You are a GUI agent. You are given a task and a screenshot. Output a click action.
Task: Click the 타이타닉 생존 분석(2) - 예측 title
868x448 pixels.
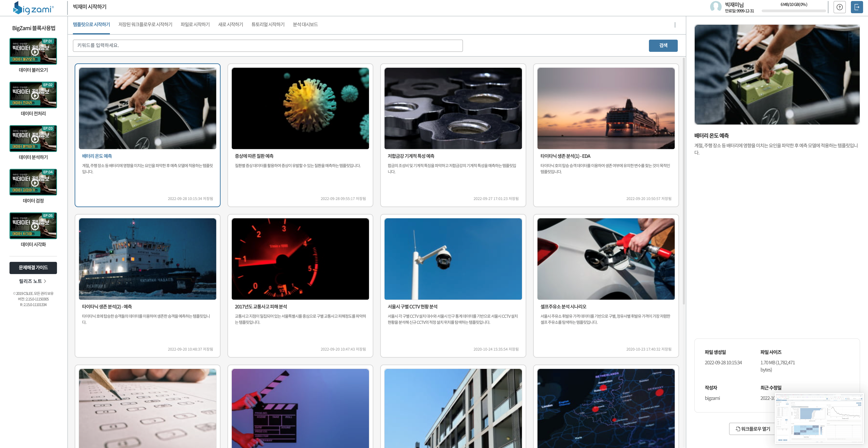pos(107,307)
